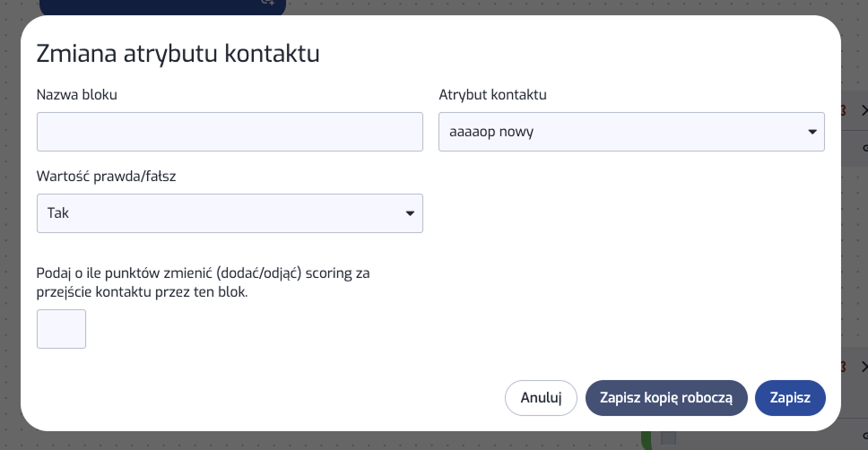Click the caret icon next to 'Tak'

click(410, 213)
